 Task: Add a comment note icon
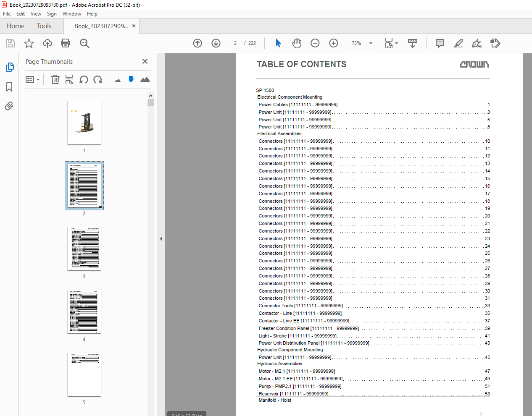point(440,43)
